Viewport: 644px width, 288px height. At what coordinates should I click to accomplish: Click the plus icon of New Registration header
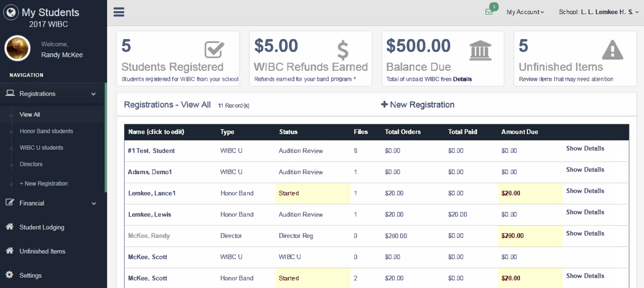coord(384,104)
